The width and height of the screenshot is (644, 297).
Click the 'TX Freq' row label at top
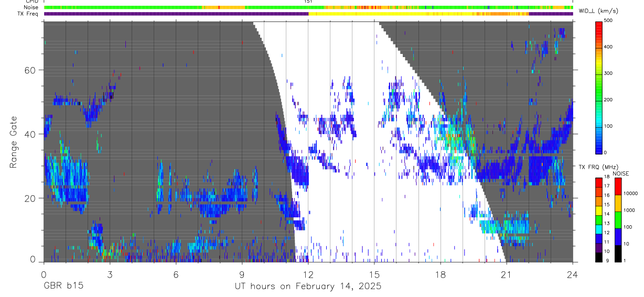click(28, 14)
